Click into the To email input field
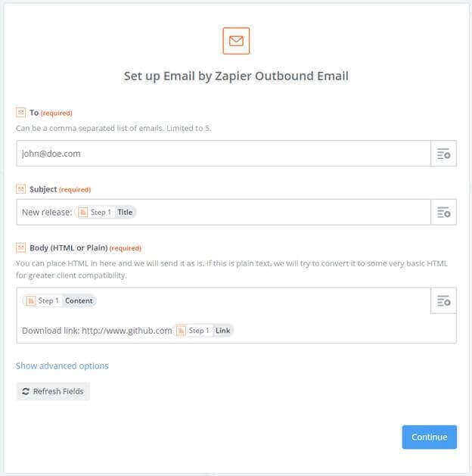This screenshot has width=472, height=476. click(224, 154)
